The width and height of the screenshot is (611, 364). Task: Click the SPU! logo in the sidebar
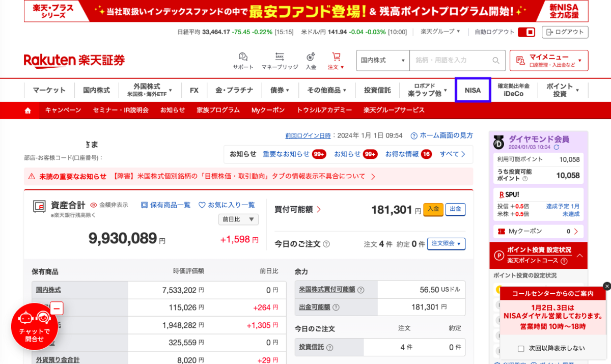509,194
